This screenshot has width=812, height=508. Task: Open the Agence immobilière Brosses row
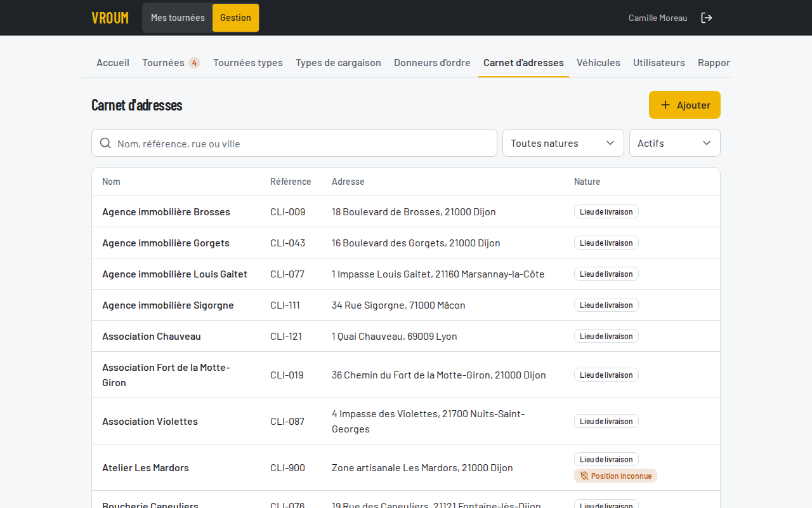point(406,211)
